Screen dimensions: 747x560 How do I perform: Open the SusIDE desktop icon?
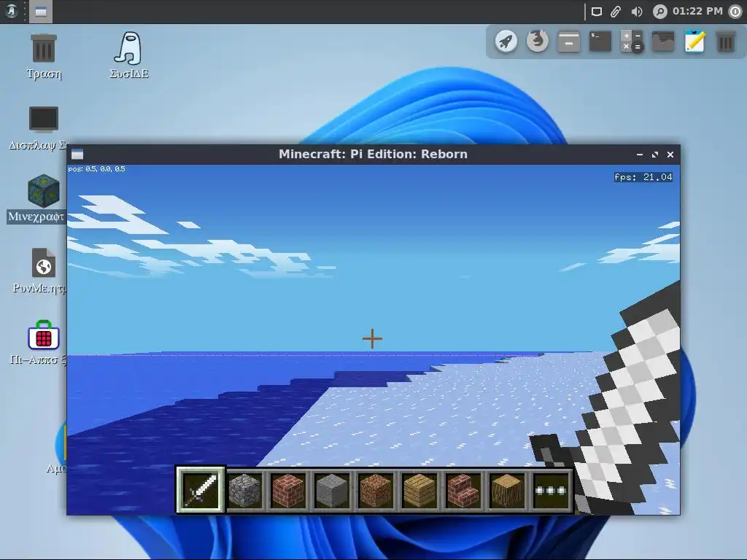128,55
